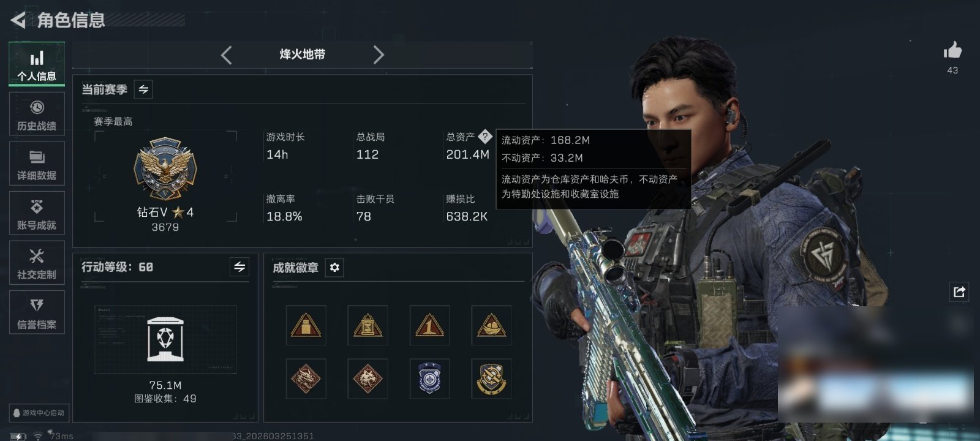The width and height of the screenshot is (980, 441).
Task: Like the profile with thumbs-up icon
Action: pos(952,50)
